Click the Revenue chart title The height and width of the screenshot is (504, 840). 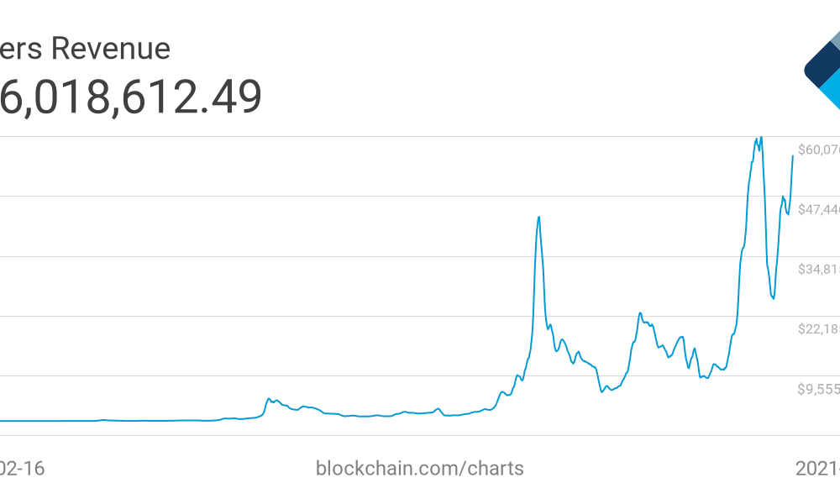[85, 48]
